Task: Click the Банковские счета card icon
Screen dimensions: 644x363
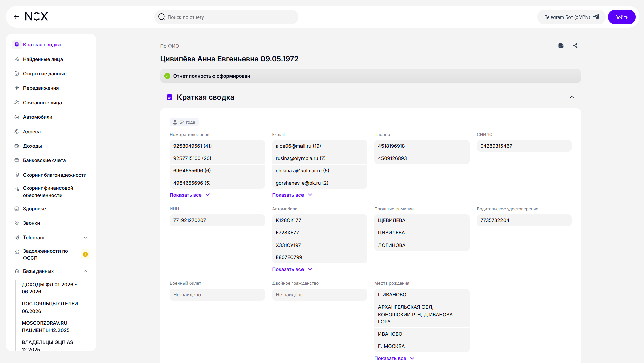Action: [x=17, y=160]
